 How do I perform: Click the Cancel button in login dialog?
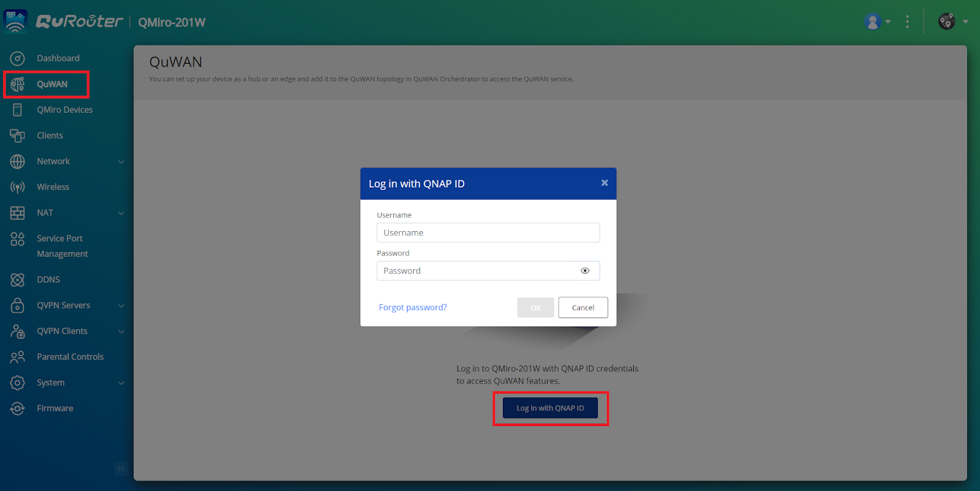click(583, 308)
